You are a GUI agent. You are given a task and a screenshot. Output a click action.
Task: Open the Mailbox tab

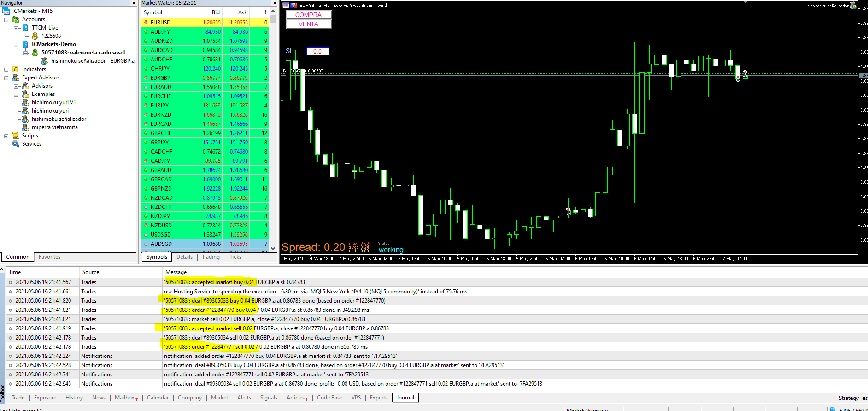125,398
